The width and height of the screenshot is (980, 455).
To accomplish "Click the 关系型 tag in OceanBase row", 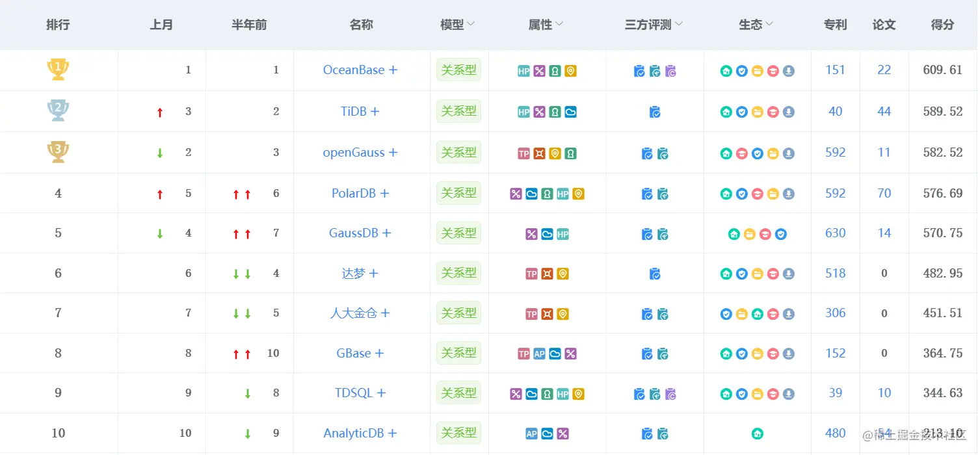I will 458,70.
